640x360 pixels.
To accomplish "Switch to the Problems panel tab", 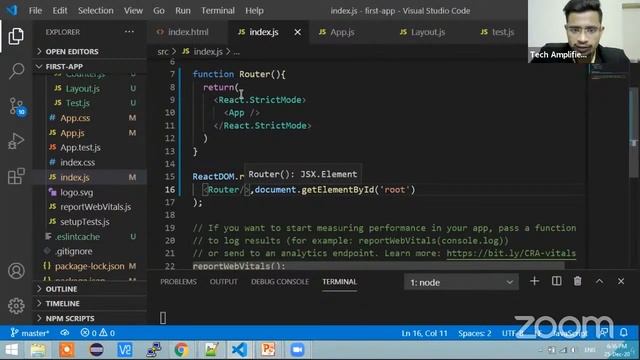I will [x=178, y=282].
